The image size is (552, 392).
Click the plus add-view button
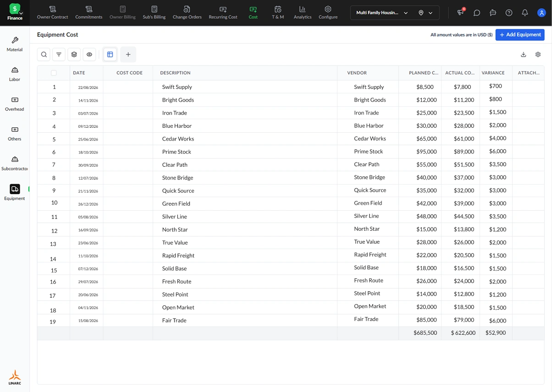pos(128,54)
